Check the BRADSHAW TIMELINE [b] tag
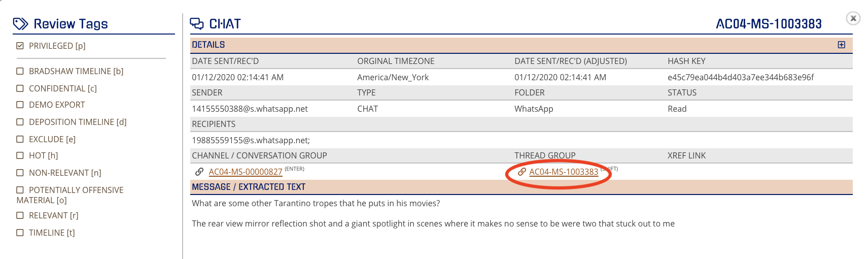 [x=20, y=71]
